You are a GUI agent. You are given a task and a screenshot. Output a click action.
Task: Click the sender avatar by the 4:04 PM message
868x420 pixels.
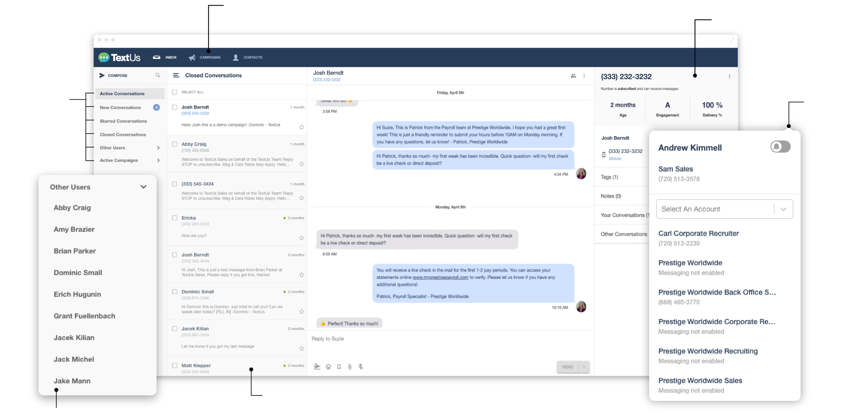coord(581,174)
